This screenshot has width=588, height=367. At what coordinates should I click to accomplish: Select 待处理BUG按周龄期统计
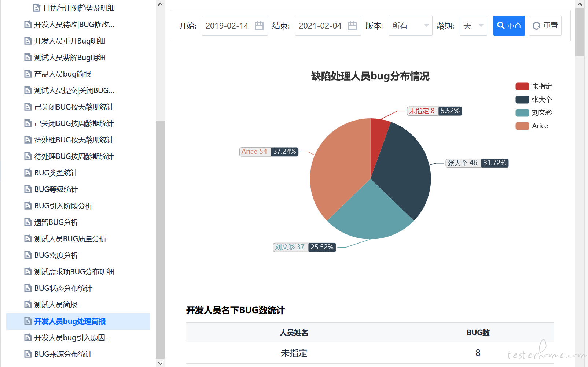74,156
